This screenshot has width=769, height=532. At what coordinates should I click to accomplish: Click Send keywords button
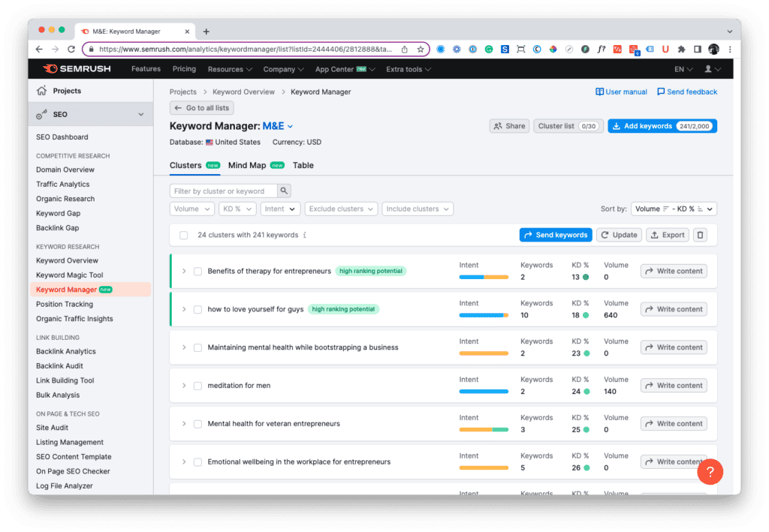pos(556,235)
